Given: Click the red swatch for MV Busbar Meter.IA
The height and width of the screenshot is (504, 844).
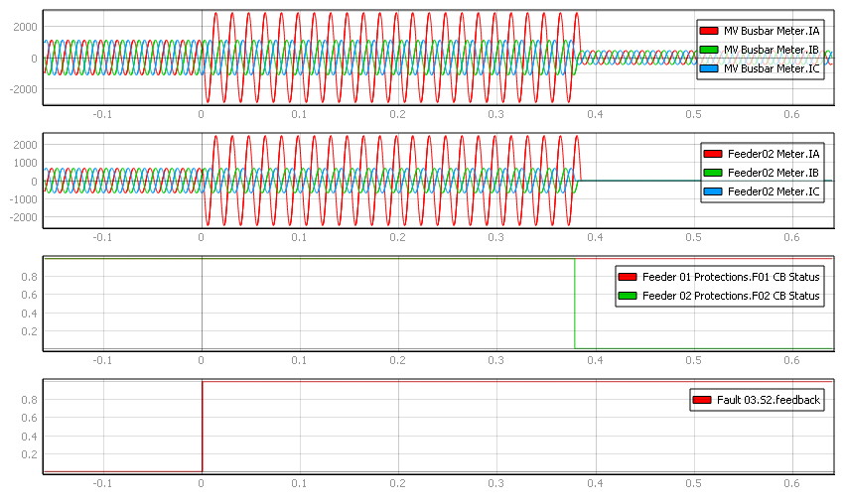Looking at the screenshot, I should click(x=709, y=31).
